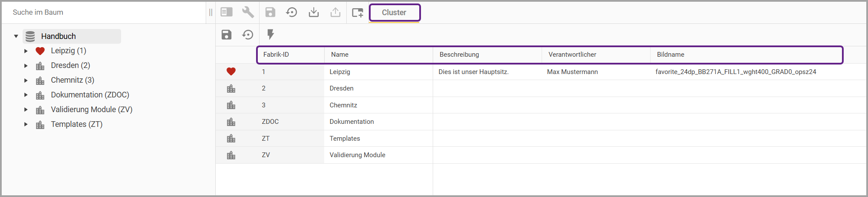Select the Chemnitz table row cell
This screenshot has height=197, width=868.
pos(343,105)
